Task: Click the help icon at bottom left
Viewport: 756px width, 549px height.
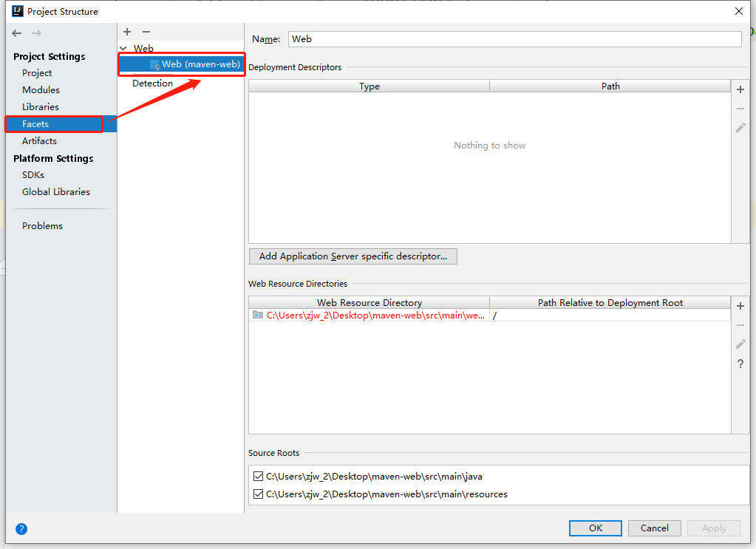Action: [21, 528]
